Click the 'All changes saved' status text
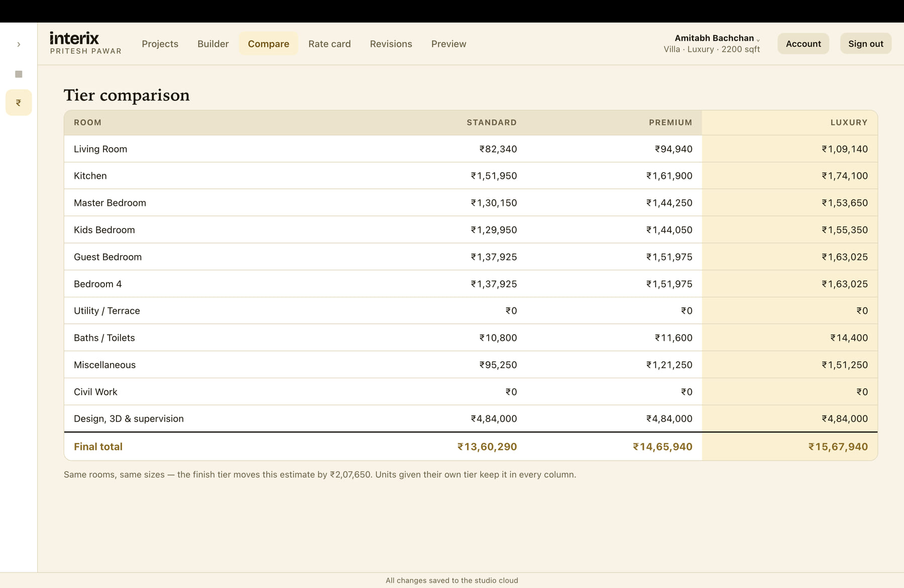The height and width of the screenshot is (588, 904). 452,580
